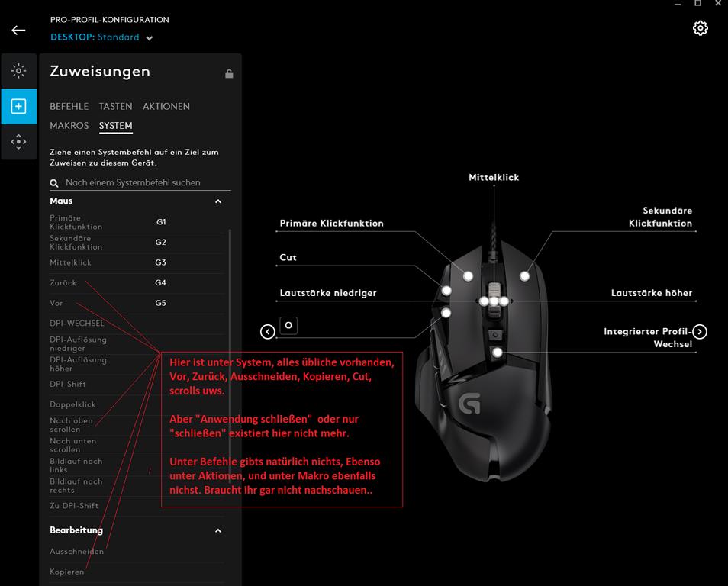
Task: Open the sensitivity DPI sidebar icon
Action: (x=18, y=142)
